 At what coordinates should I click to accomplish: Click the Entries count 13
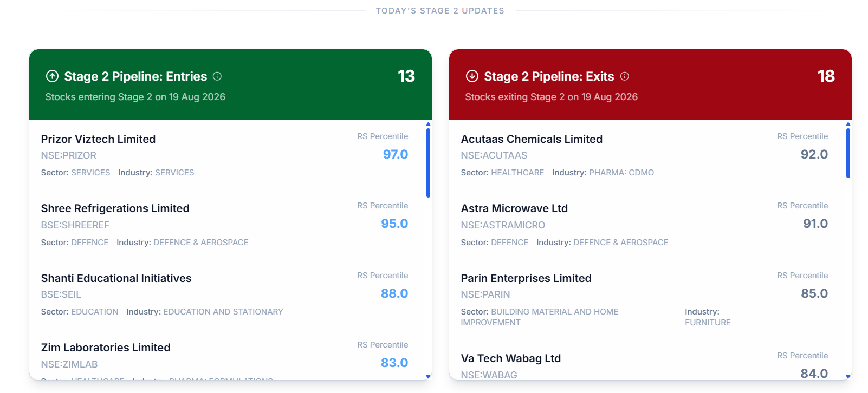tap(406, 76)
